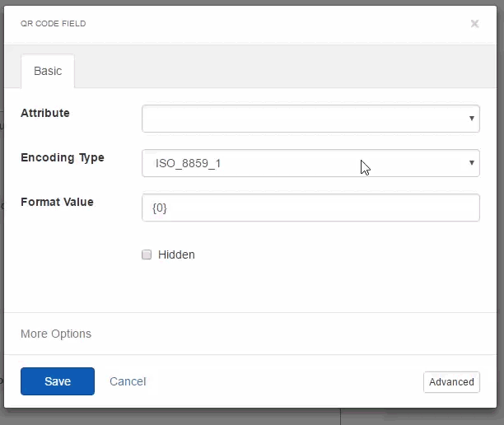Open the Advanced settings button
Screen dimensions: 504x425
click(451, 382)
